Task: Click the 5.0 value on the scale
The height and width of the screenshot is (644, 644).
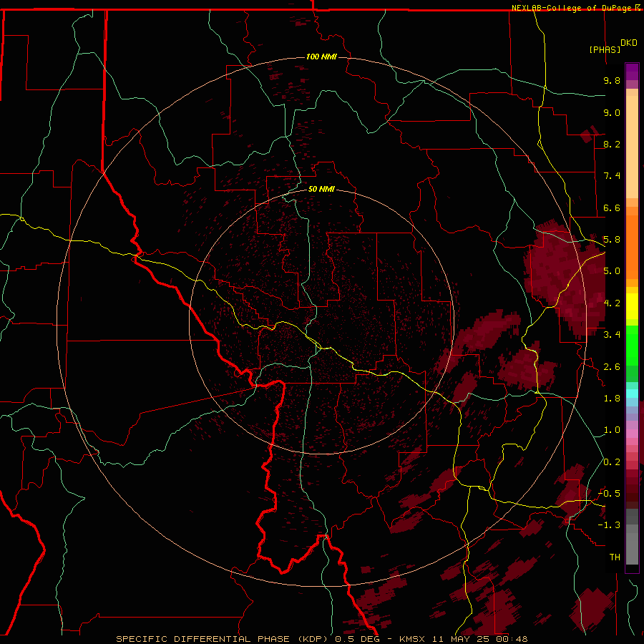Action: click(612, 271)
